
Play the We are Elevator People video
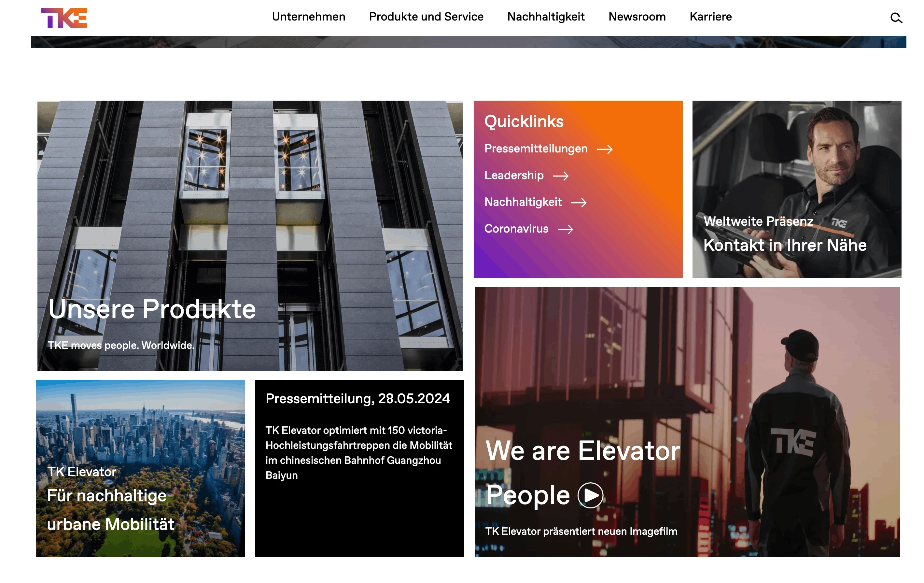point(590,495)
